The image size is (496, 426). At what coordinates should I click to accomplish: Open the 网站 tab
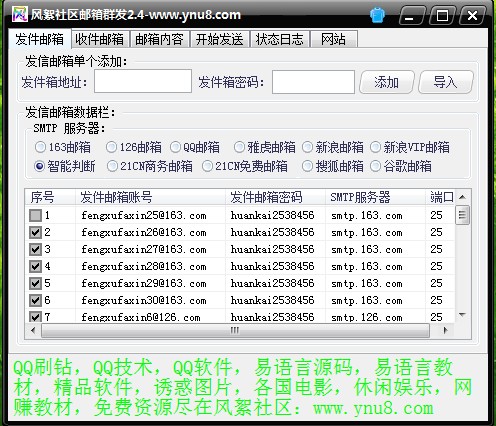[334, 39]
